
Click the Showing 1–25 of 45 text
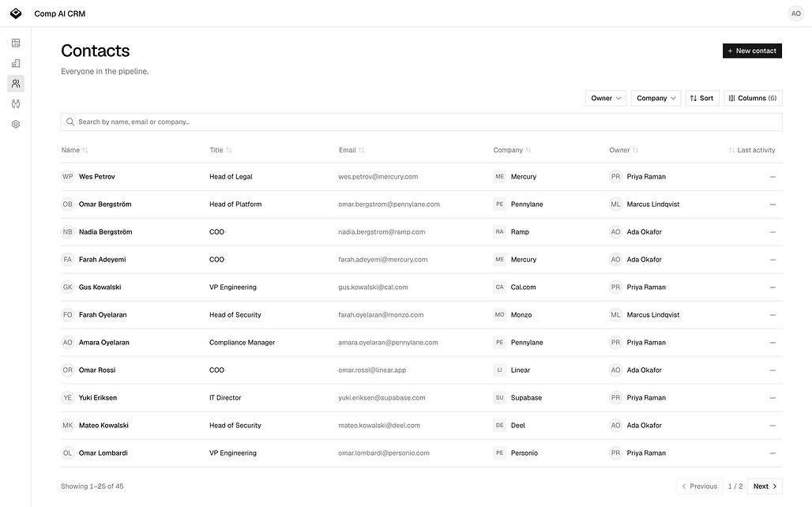[x=92, y=486]
